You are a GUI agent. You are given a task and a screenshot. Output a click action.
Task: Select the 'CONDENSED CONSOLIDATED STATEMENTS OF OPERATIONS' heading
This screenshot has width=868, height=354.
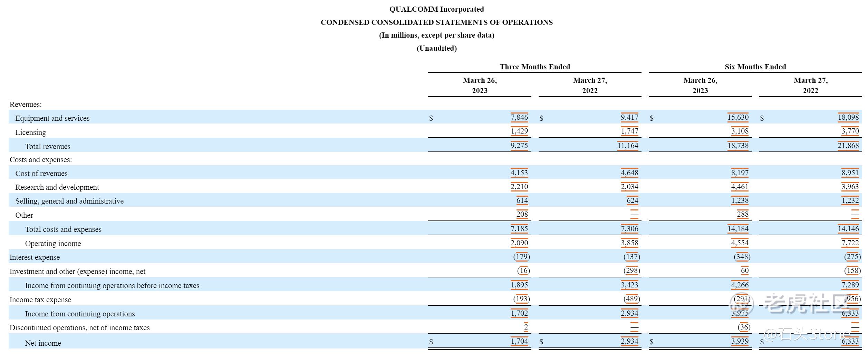436,22
